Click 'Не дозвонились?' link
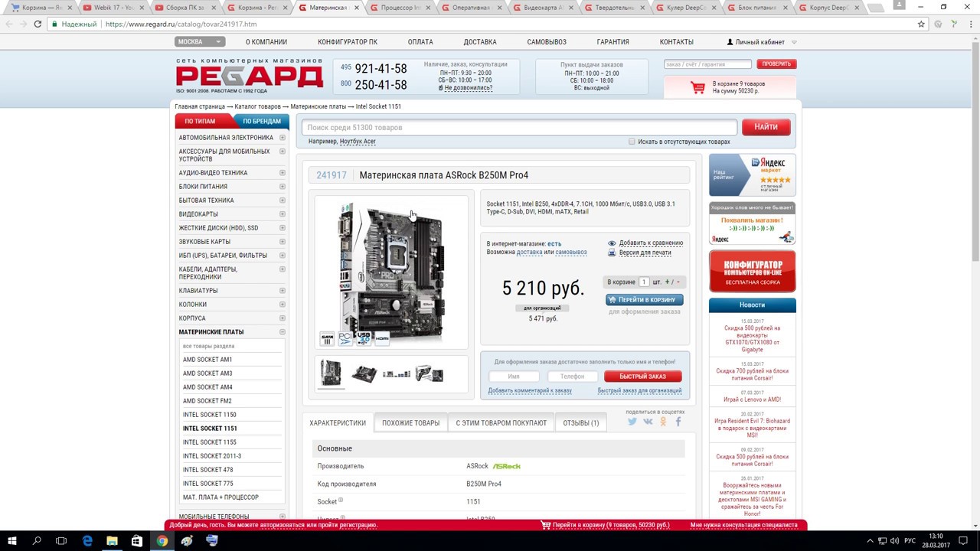The height and width of the screenshot is (551, 980). (469, 88)
